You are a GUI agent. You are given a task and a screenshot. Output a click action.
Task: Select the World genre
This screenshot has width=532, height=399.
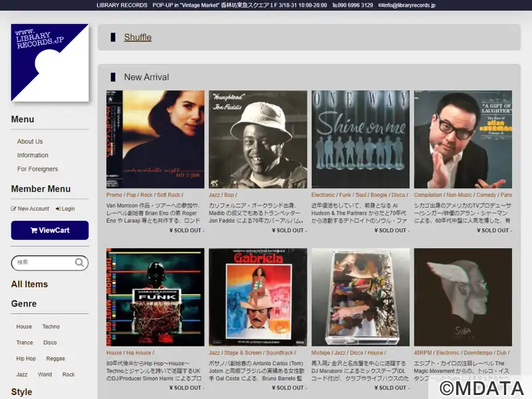click(x=45, y=374)
